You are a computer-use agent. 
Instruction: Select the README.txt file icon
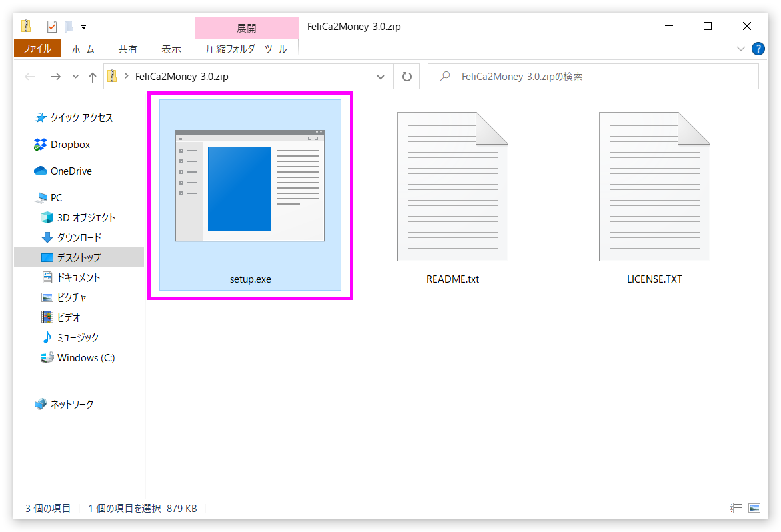pos(452,187)
